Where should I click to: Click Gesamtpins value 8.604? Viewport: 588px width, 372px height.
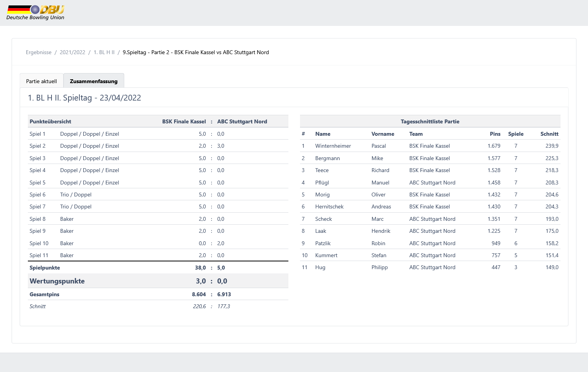tap(199, 294)
